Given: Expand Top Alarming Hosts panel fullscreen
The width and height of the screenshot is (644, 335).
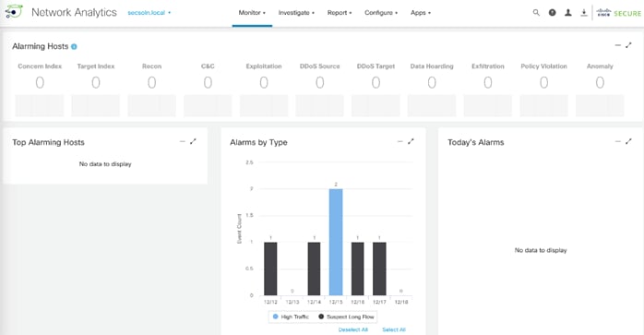Looking at the screenshot, I should coord(193,141).
